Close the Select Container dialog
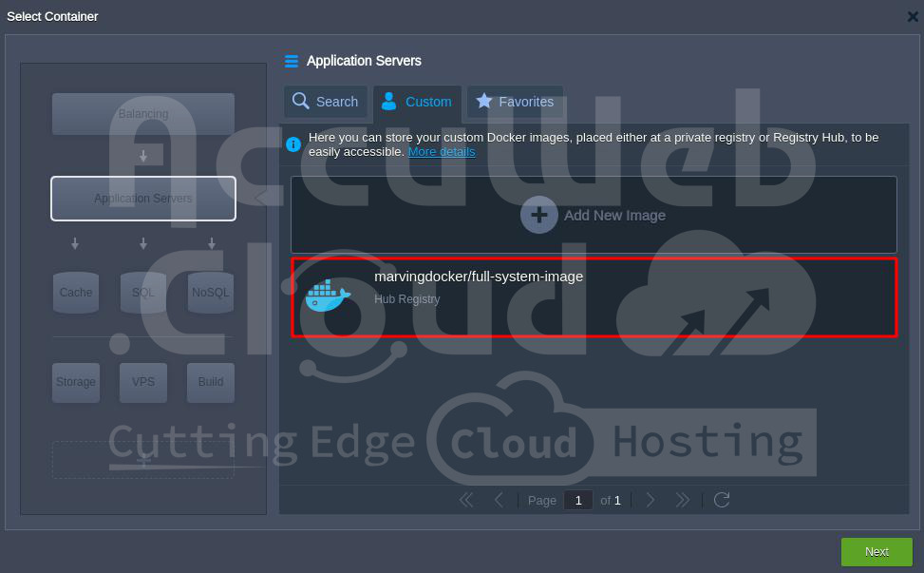This screenshot has height=573, width=924. [913, 16]
